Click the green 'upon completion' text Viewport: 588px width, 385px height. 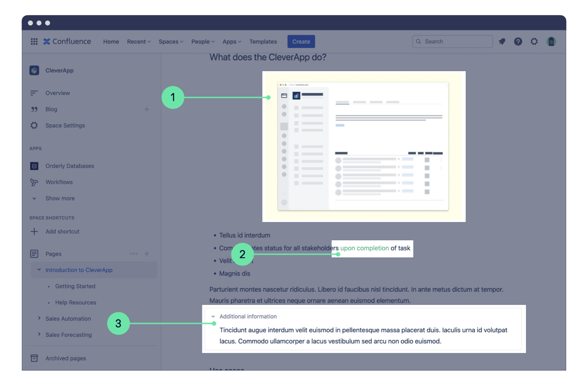(x=364, y=248)
